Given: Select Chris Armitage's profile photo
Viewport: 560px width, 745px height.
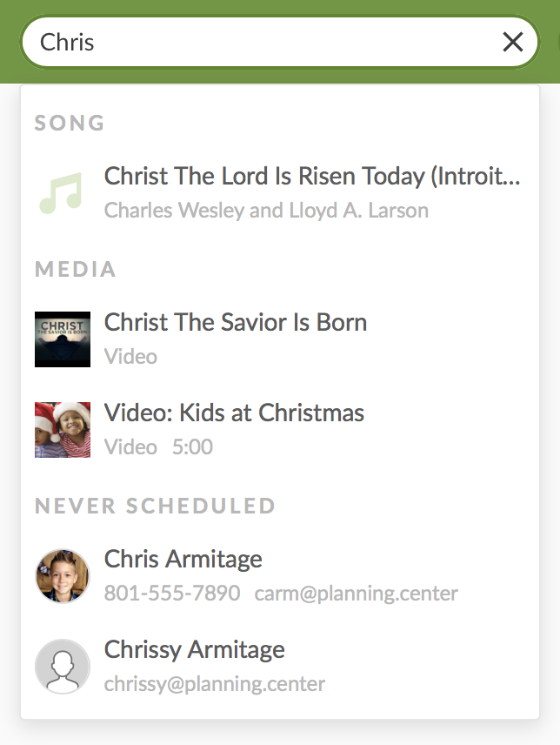Looking at the screenshot, I should (x=63, y=575).
